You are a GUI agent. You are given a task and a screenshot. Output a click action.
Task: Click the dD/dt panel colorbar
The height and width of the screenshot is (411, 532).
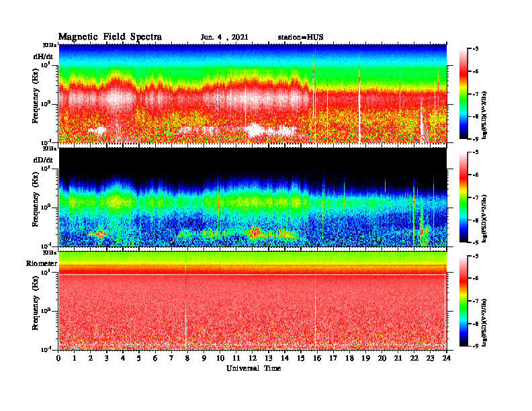463,197
